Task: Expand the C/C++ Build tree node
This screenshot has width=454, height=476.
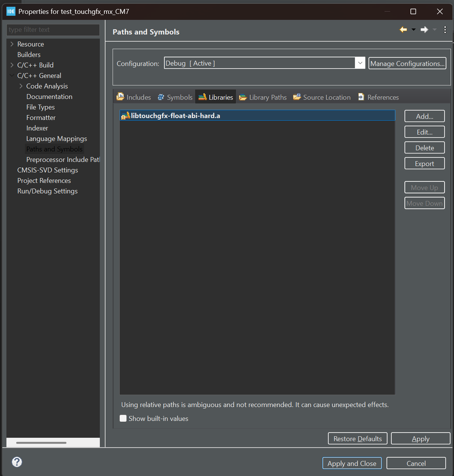Action: pyautogui.click(x=12, y=65)
